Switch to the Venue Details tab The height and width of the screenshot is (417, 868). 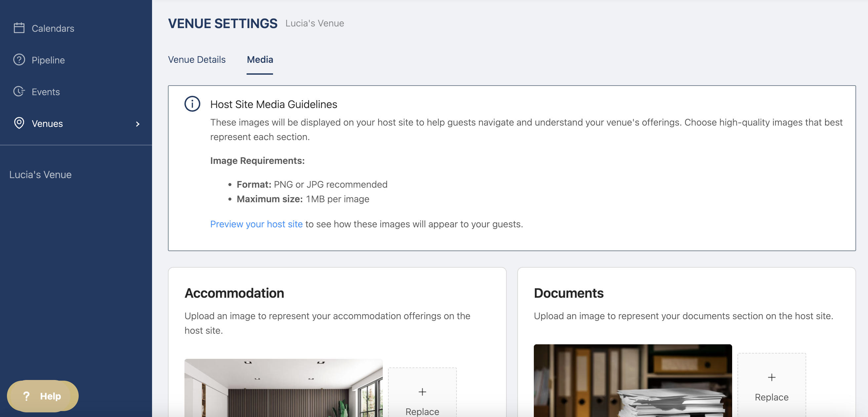pyautogui.click(x=196, y=59)
